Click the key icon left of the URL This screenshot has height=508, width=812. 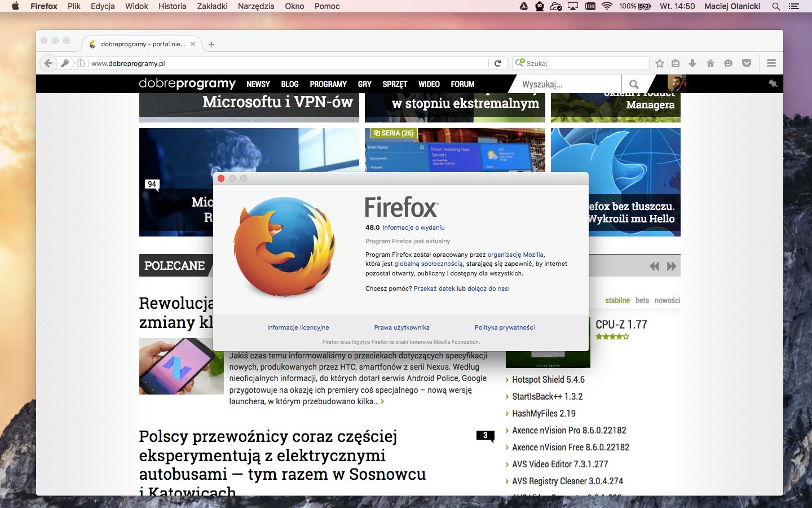[x=65, y=63]
